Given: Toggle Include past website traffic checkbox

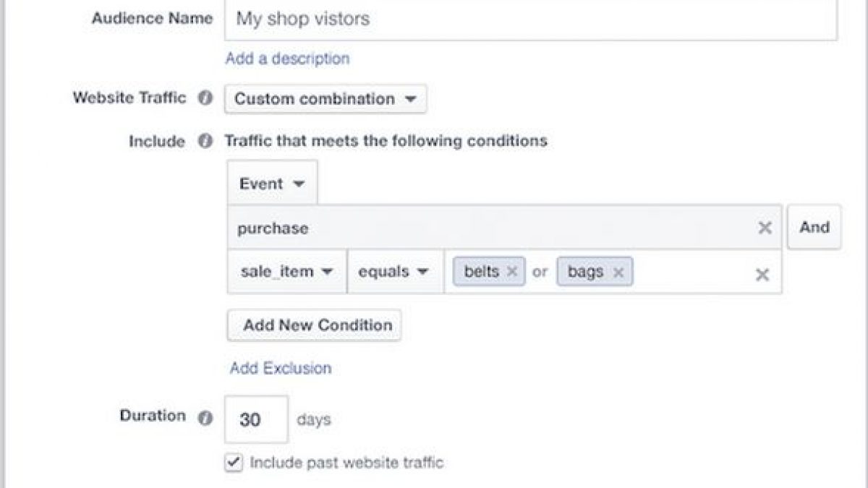Looking at the screenshot, I should (234, 463).
